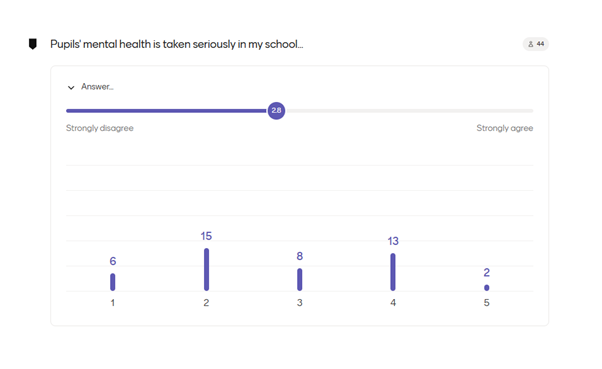Click the value 8 above bar
This screenshot has width=602, height=369.
pyautogui.click(x=299, y=256)
